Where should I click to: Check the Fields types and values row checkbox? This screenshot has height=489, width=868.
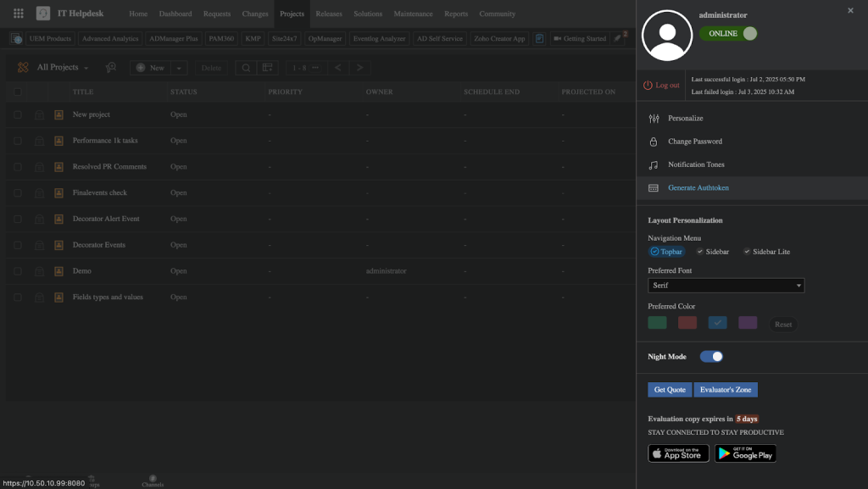18,297
